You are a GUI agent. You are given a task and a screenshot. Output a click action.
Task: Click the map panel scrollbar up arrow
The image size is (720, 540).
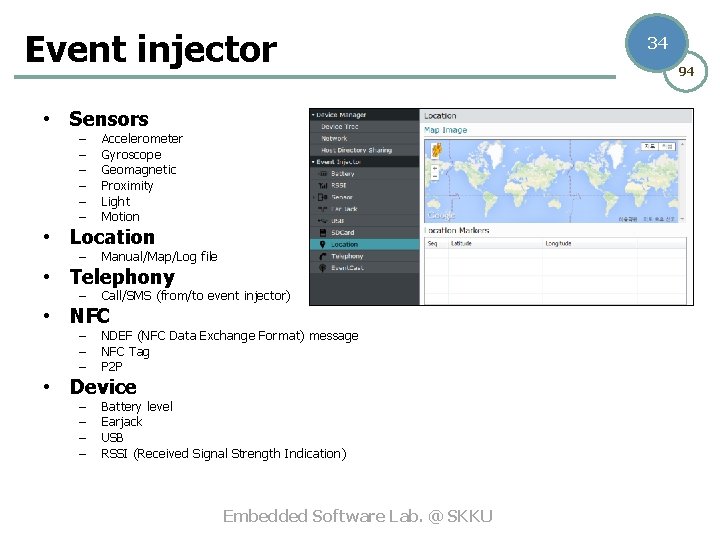(682, 145)
